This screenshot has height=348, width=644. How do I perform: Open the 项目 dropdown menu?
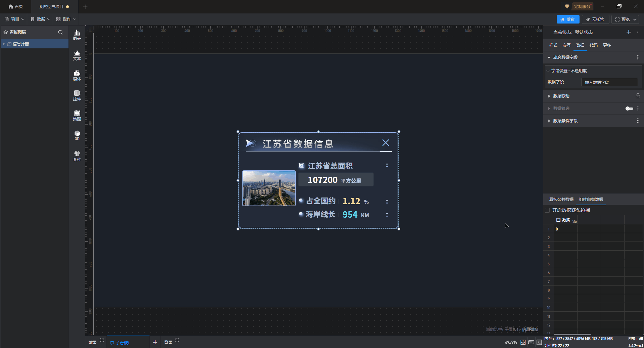pos(15,19)
